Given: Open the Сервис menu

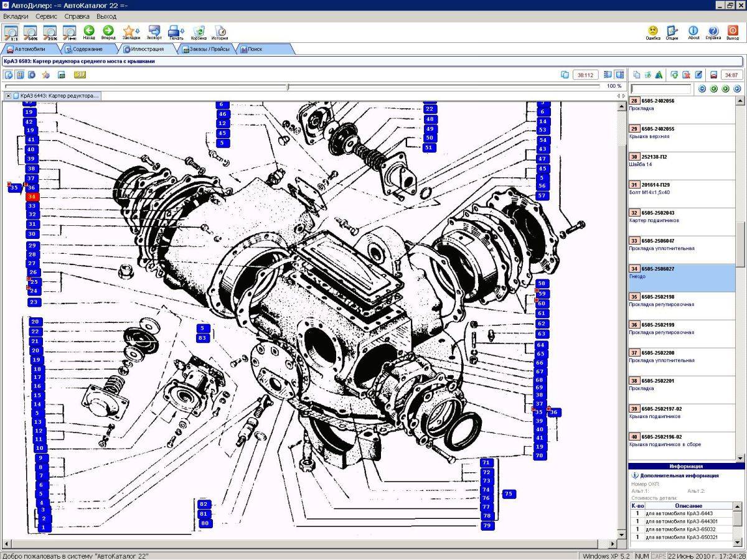Looking at the screenshot, I should pyautogui.click(x=47, y=16).
